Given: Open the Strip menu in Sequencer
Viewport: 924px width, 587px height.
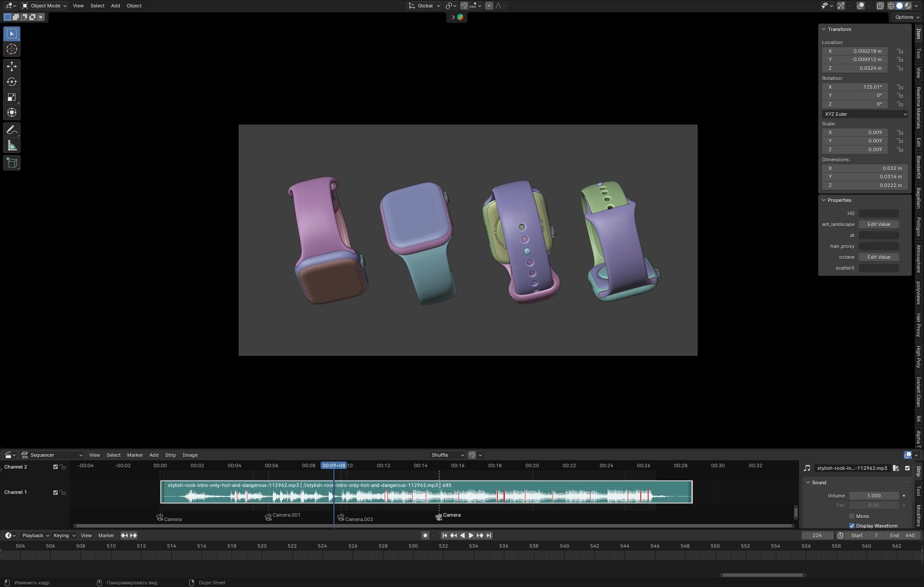Looking at the screenshot, I should (x=170, y=455).
